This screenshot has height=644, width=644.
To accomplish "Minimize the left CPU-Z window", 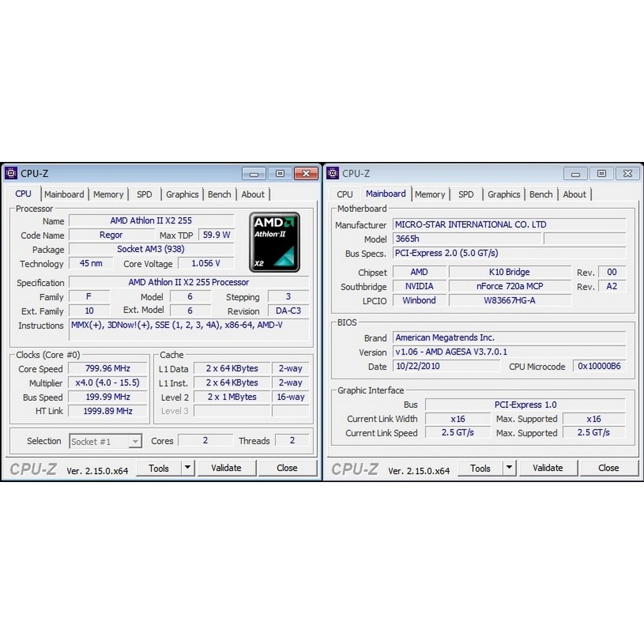I will click(254, 173).
